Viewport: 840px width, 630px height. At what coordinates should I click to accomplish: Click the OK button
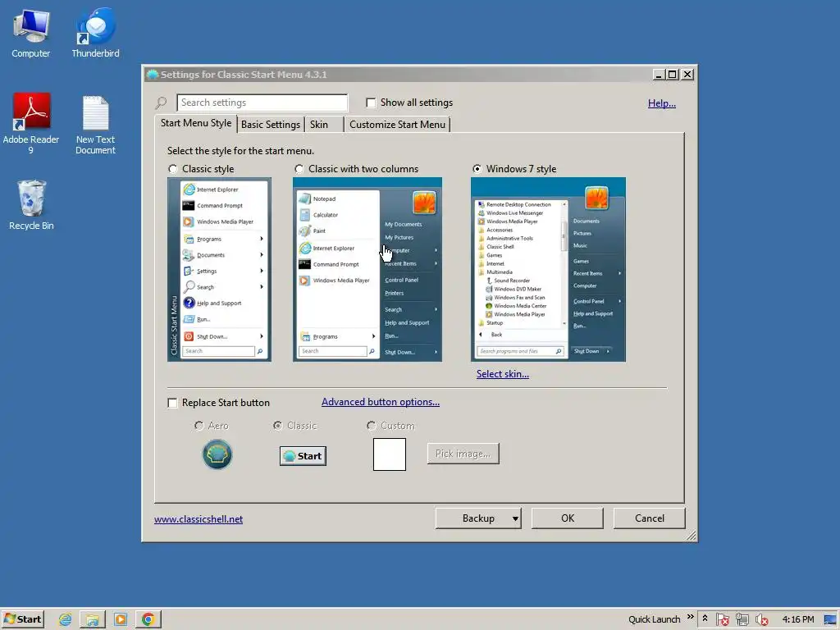[x=568, y=518]
